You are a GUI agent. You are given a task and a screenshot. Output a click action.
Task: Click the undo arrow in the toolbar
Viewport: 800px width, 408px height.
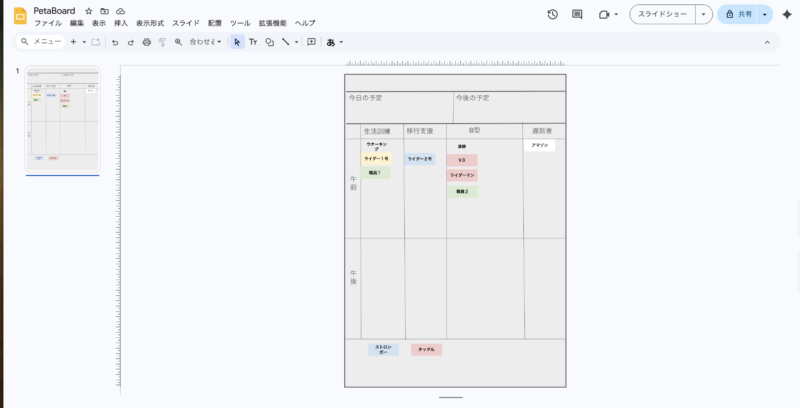[x=115, y=42]
